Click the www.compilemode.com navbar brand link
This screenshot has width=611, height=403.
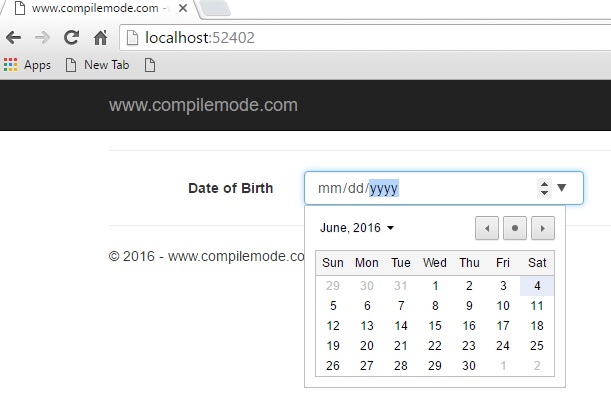(203, 105)
